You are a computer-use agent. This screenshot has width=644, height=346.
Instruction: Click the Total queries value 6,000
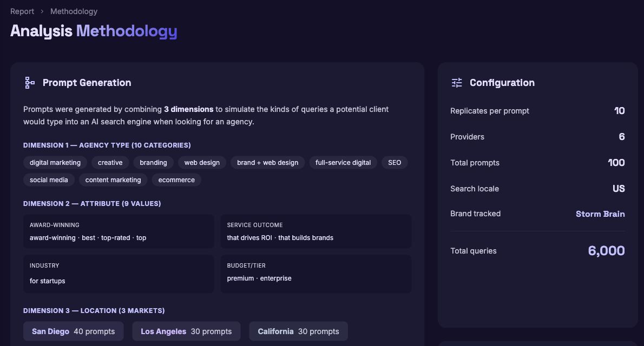pyautogui.click(x=606, y=251)
